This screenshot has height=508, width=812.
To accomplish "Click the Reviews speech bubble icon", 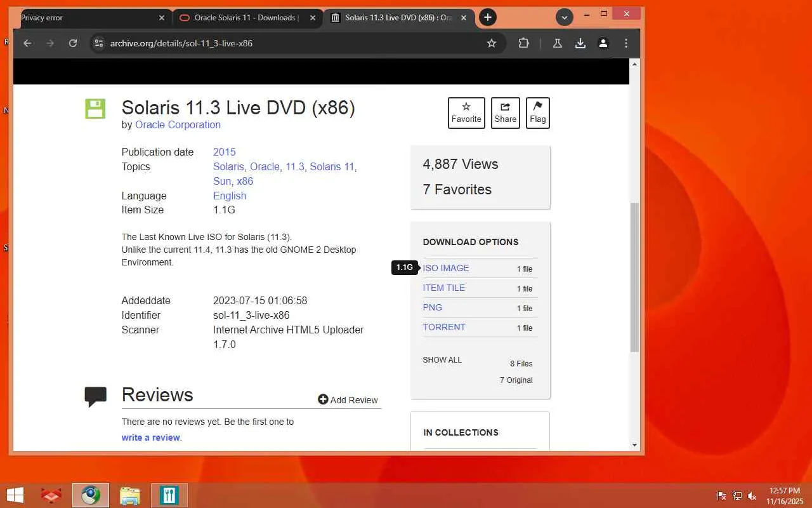I will (x=95, y=397).
